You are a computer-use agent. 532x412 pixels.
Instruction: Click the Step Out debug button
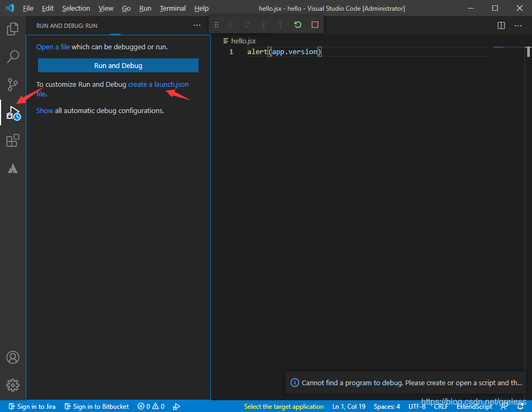click(280, 25)
